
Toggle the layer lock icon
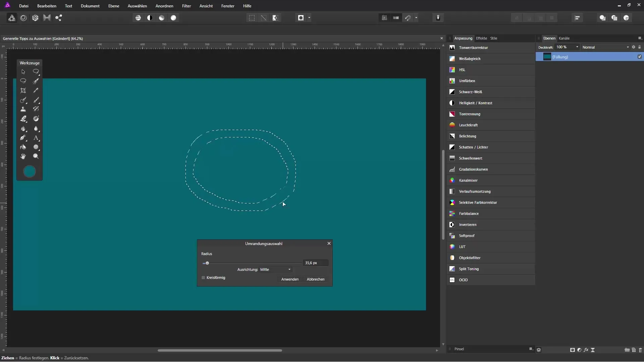pyautogui.click(x=640, y=47)
